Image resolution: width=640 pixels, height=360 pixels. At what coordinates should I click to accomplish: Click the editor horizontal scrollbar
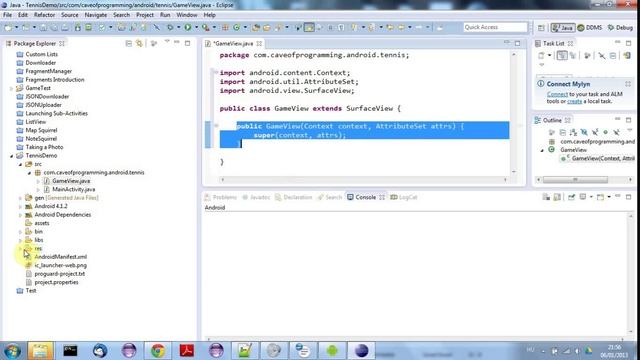[x=363, y=180]
